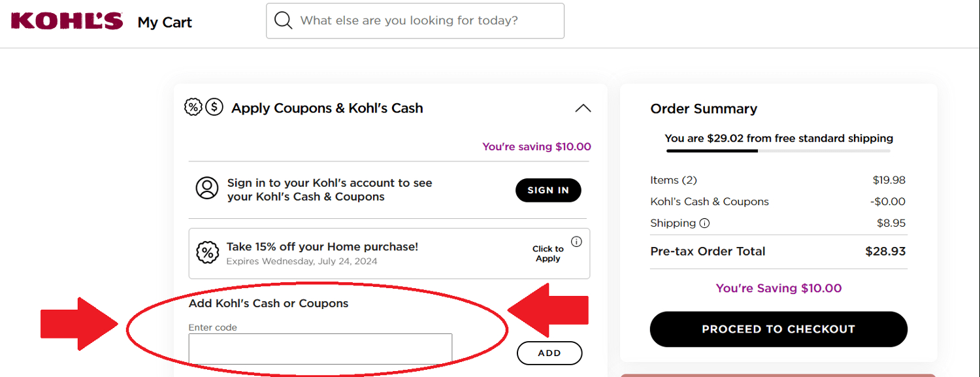Click the SIGN IN button
The height and width of the screenshot is (377, 980).
[548, 190]
